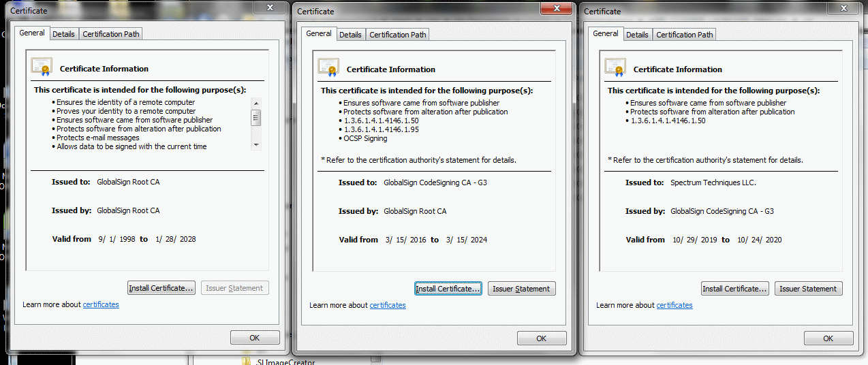Click expiry date 10/24/2020 in Spectrum dialog
Viewport: 868px width, 365px height.
click(760, 240)
